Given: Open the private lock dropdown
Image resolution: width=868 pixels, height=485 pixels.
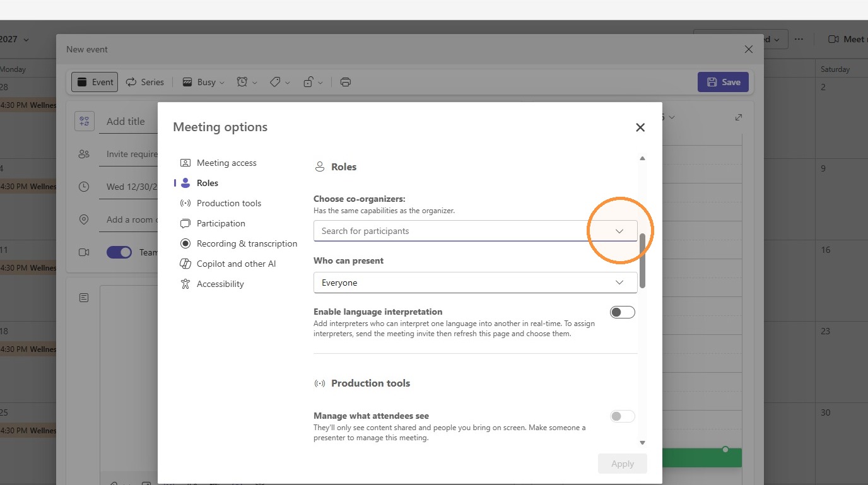Looking at the screenshot, I should coord(314,82).
